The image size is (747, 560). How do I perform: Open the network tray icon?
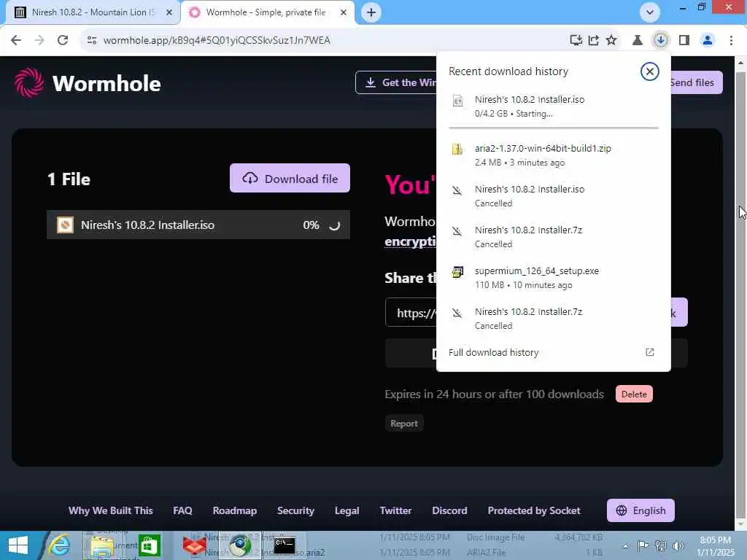[x=661, y=545]
